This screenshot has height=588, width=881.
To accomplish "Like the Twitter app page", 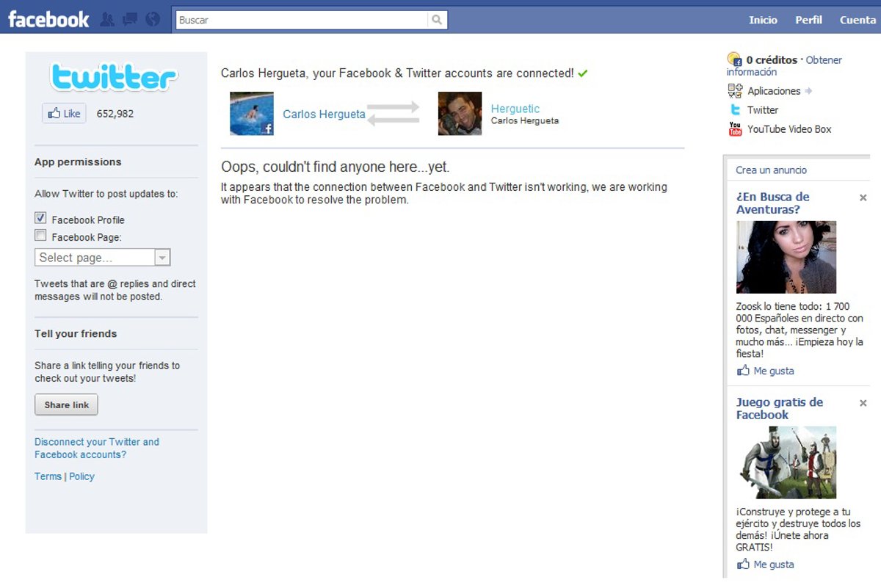I will point(64,114).
